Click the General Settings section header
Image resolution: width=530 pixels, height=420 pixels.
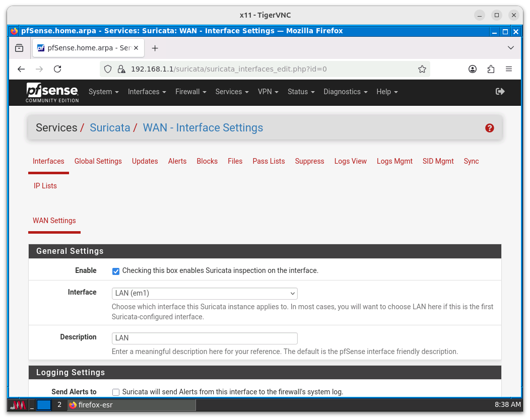click(264, 251)
